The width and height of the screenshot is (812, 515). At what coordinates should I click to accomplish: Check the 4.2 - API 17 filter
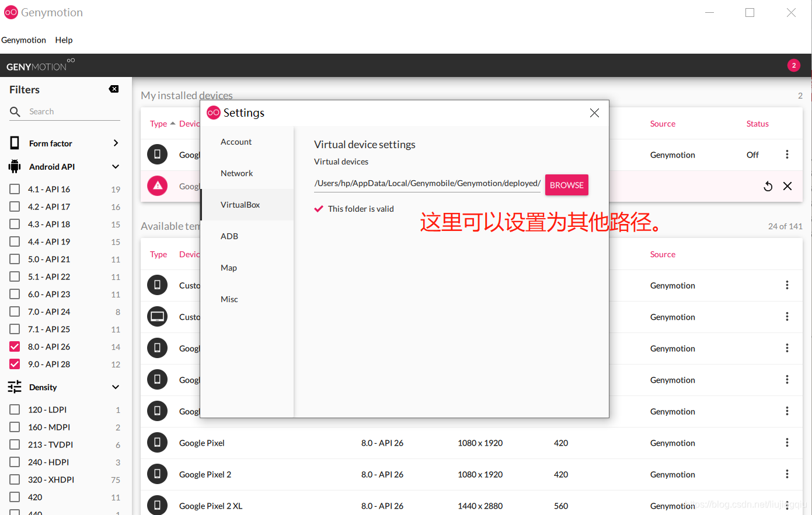(15, 206)
